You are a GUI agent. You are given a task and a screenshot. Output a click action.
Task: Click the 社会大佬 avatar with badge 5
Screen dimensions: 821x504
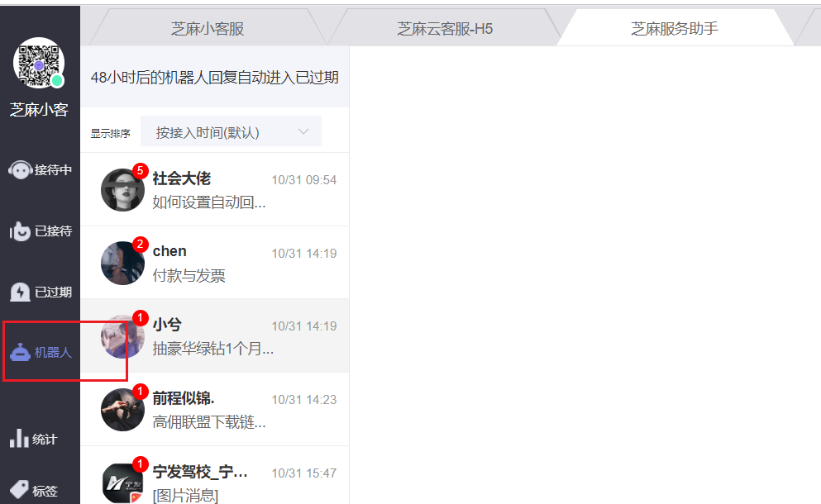click(122, 189)
